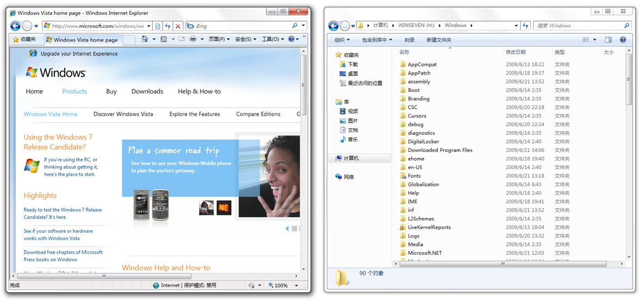Click the Home icon in IE command bar
This screenshot has width=644, height=302.
[145, 39]
